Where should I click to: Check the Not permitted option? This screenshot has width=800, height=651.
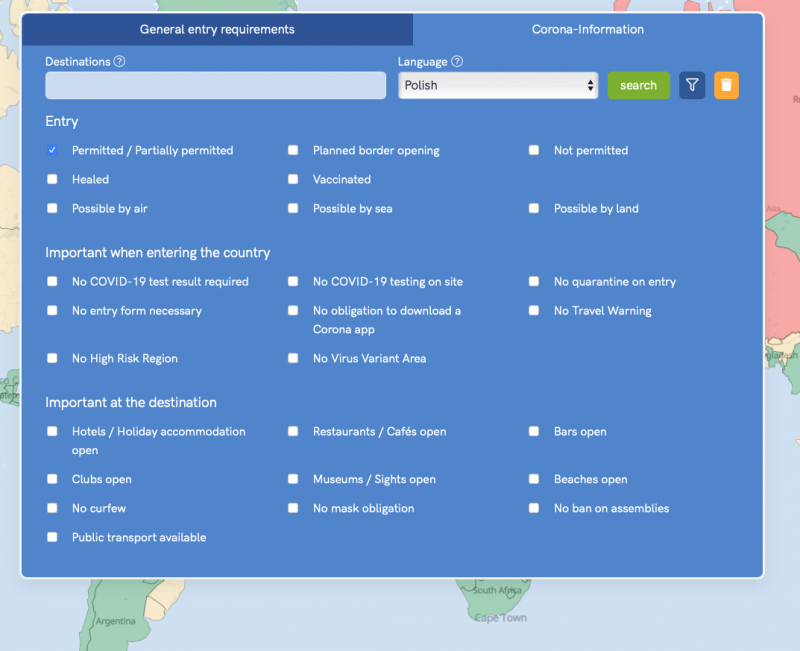tap(534, 150)
